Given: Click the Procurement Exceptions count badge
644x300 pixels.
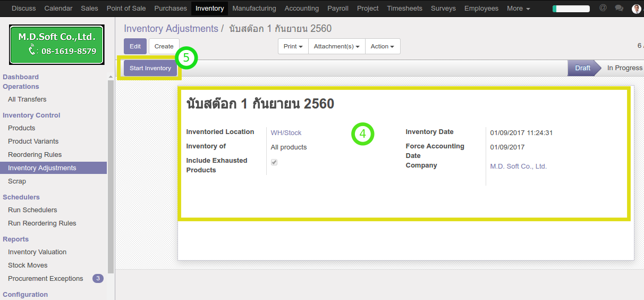Looking at the screenshot, I should [98, 278].
